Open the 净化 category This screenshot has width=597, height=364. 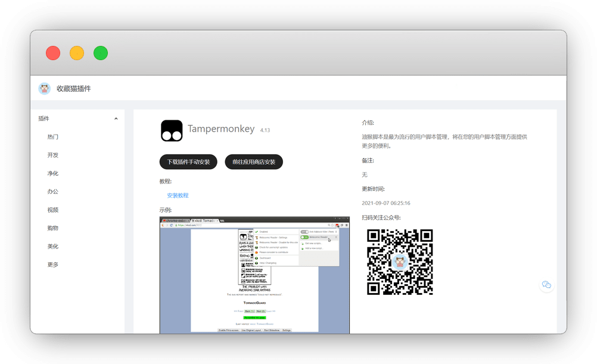tap(53, 173)
